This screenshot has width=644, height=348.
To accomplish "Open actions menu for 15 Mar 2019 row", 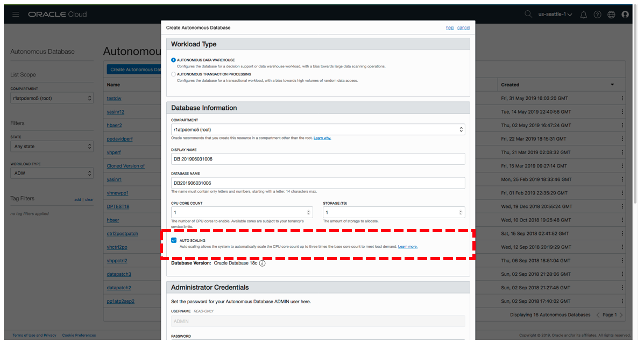I will pos(622,166).
